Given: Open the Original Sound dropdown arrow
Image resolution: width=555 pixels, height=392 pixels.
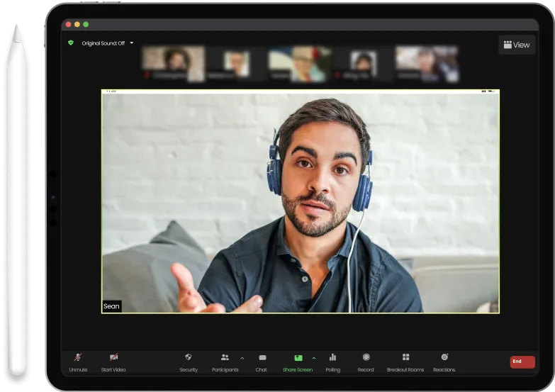Looking at the screenshot, I should pos(131,43).
